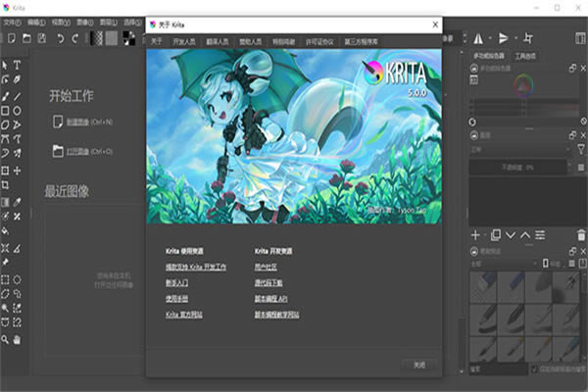Viewport: 588px width, 392px height.
Task: Select the Reference Images pin tool
Action: coord(5,263)
